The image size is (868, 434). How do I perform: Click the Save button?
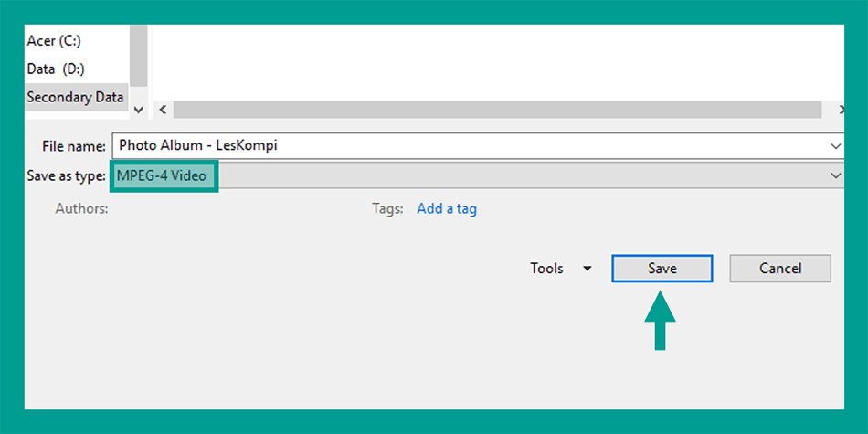tap(662, 269)
